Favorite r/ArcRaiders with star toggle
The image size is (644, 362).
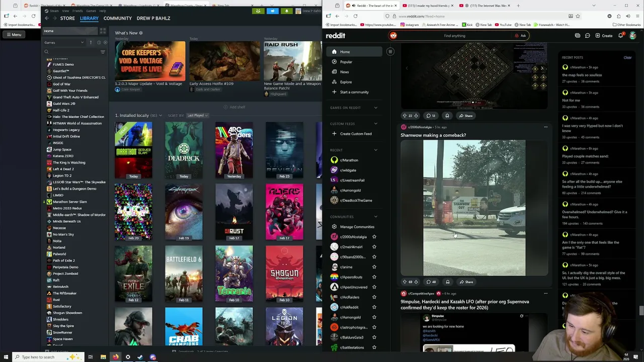point(374,297)
